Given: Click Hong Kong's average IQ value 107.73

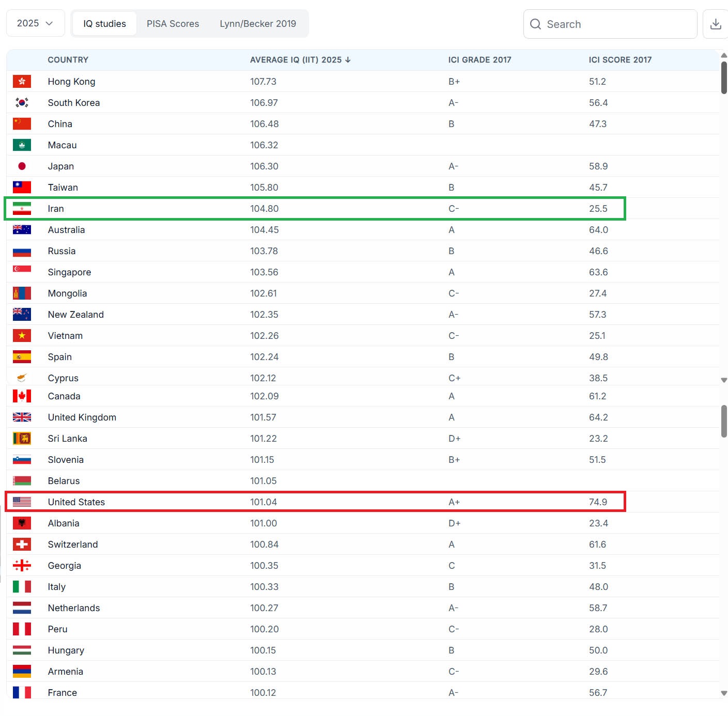Looking at the screenshot, I should [x=263, y=82].
